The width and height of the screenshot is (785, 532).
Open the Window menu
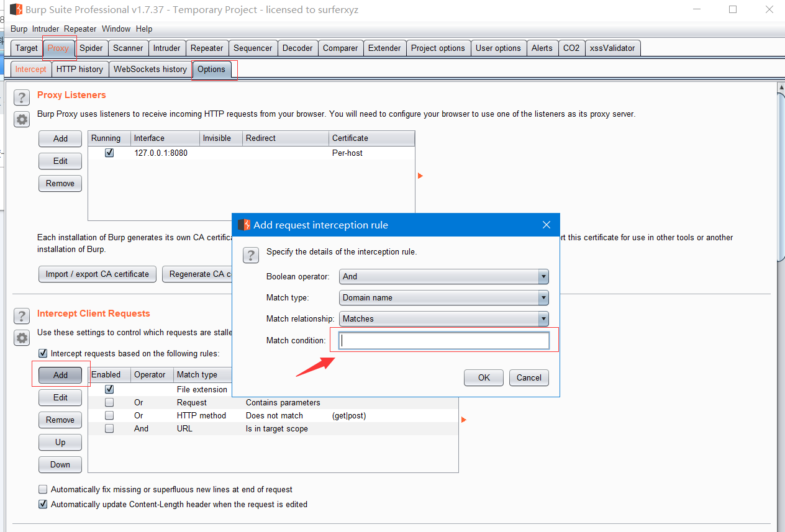[116, 29]
